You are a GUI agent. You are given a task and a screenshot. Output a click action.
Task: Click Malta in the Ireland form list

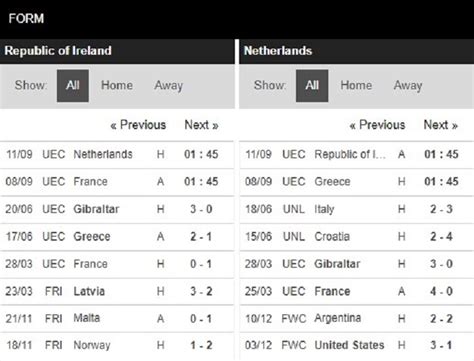(x=87, y=318)
